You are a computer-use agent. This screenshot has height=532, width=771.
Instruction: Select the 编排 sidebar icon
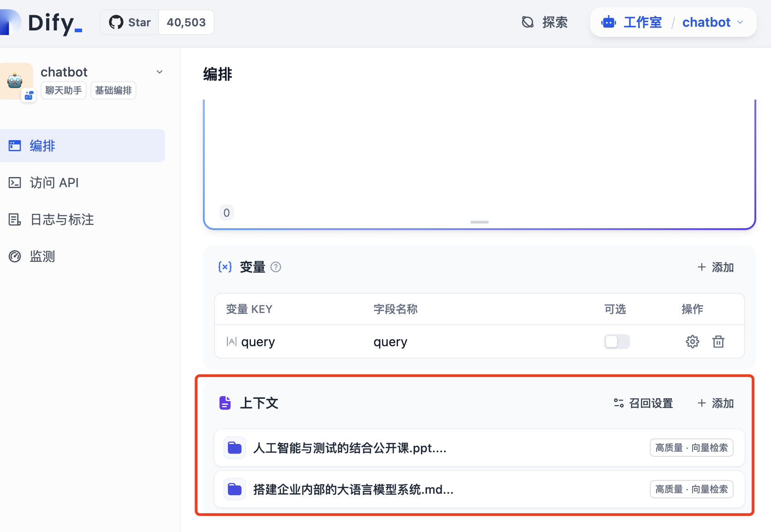[15, 145]
